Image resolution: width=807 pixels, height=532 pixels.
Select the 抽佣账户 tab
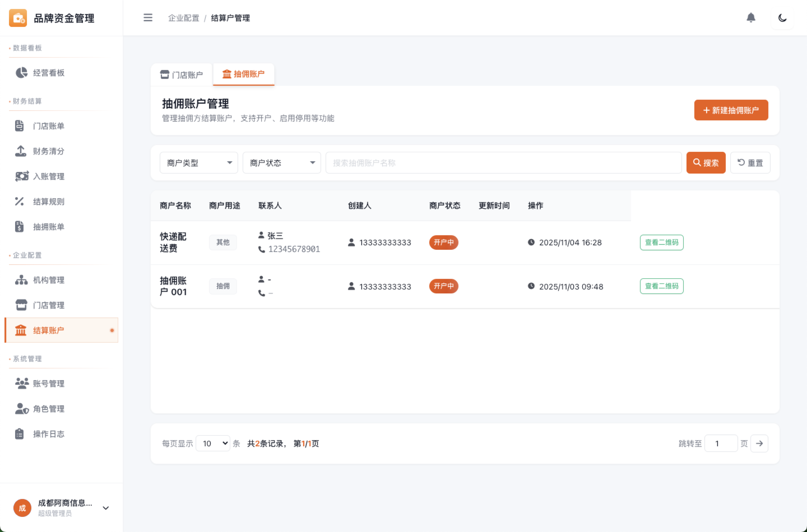click(244, 74)
